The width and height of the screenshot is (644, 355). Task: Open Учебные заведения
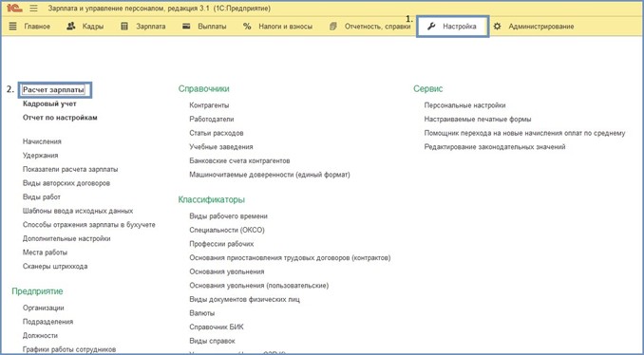[x=221, y=147]
